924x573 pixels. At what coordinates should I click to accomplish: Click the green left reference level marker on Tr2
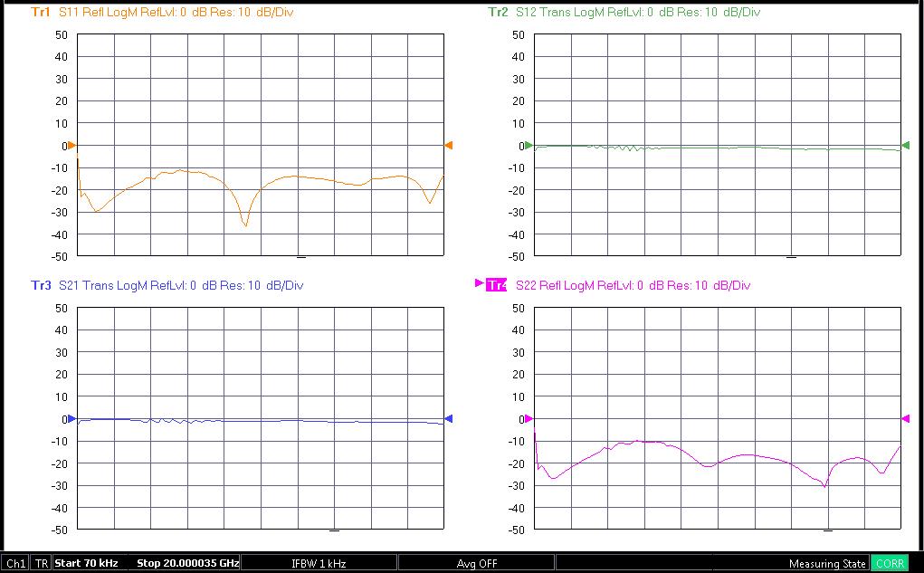point(529,145)
